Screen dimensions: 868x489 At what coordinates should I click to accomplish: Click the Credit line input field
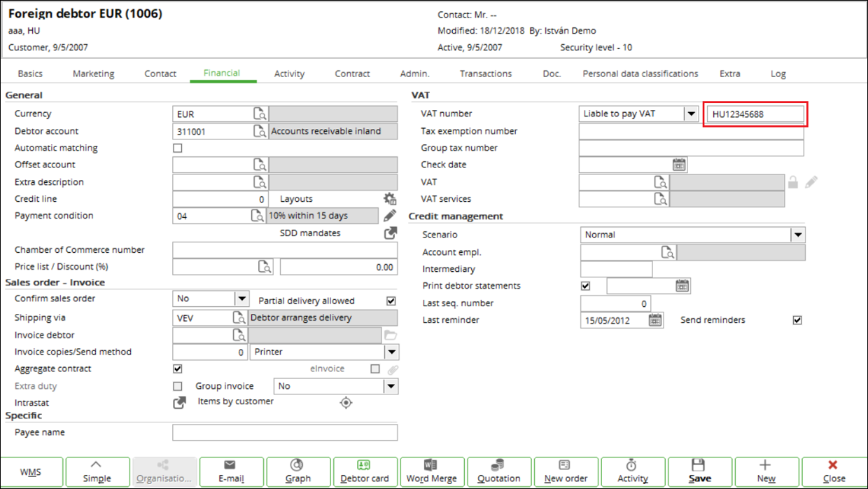click(x=220, y=199)
